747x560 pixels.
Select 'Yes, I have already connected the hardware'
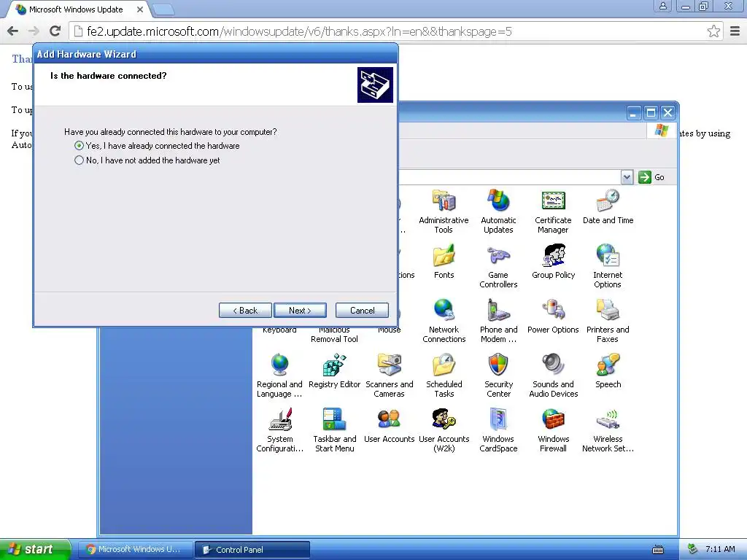(79, 146)
